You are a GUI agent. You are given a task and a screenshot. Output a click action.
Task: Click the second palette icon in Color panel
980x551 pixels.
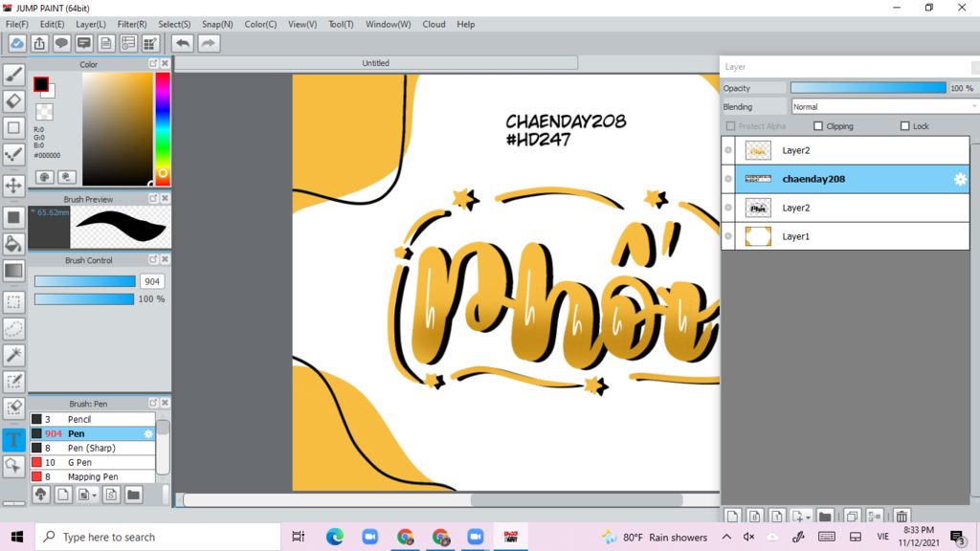pos(67,177)
